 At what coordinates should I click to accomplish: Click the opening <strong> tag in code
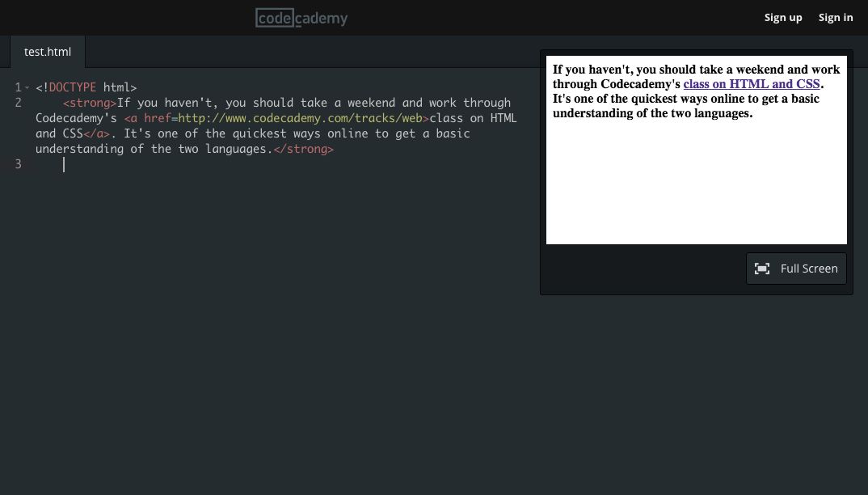(x=90, y=103)
